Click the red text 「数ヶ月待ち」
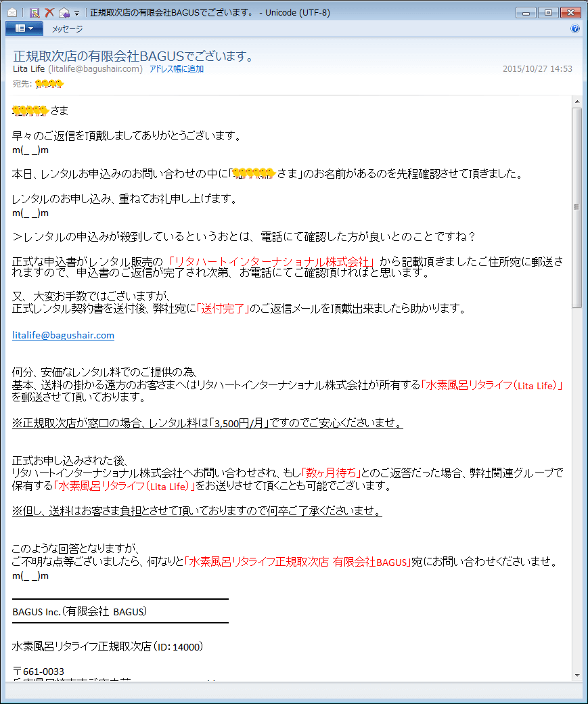The image size is (588, 704). pos(332,472)
